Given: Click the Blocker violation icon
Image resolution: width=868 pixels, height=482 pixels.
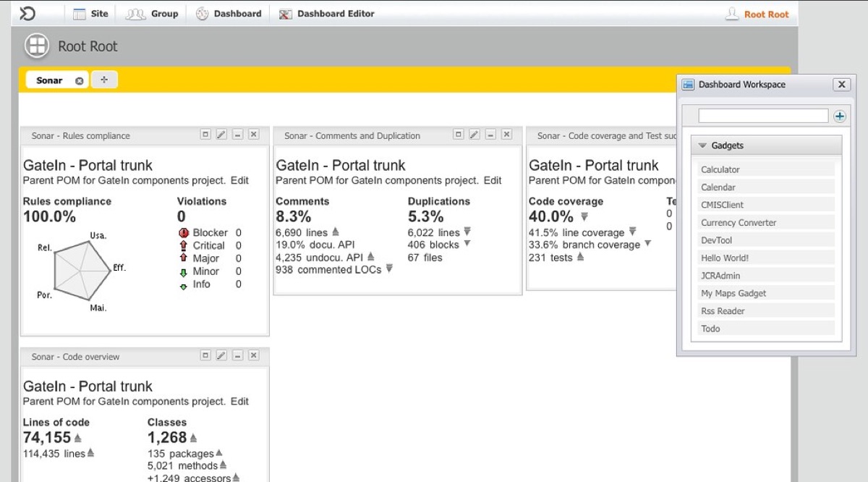Looking at the screenshot, I should (x=183, y=233).
